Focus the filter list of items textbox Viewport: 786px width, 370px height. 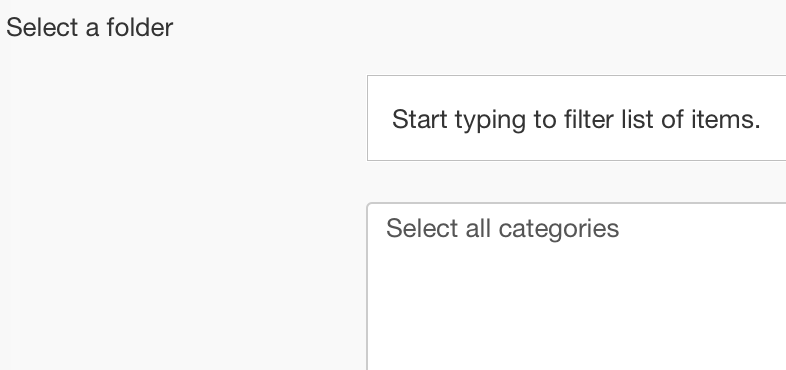[576, 118]
